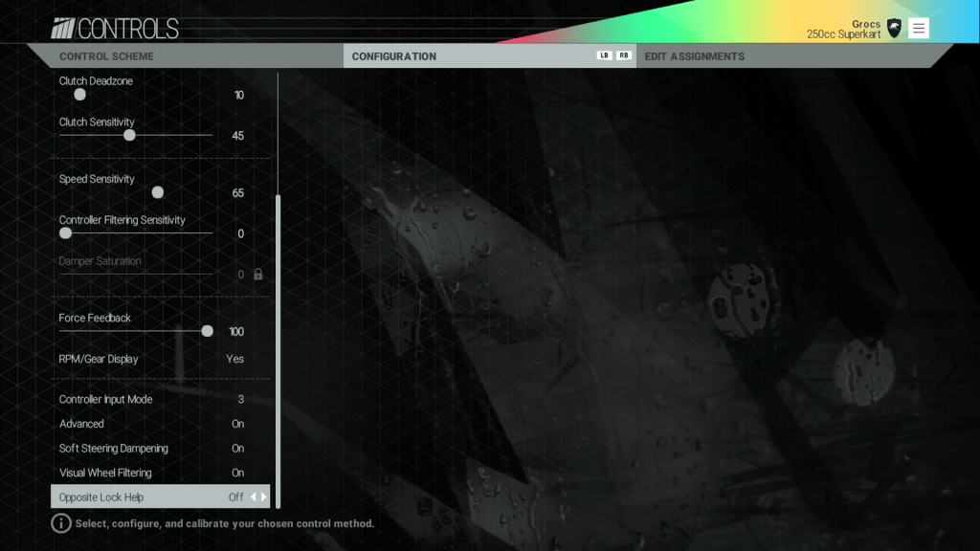Switch to the CONTROL SCHEME tab
The image size is (980, 551).
(x=105, y=55)
